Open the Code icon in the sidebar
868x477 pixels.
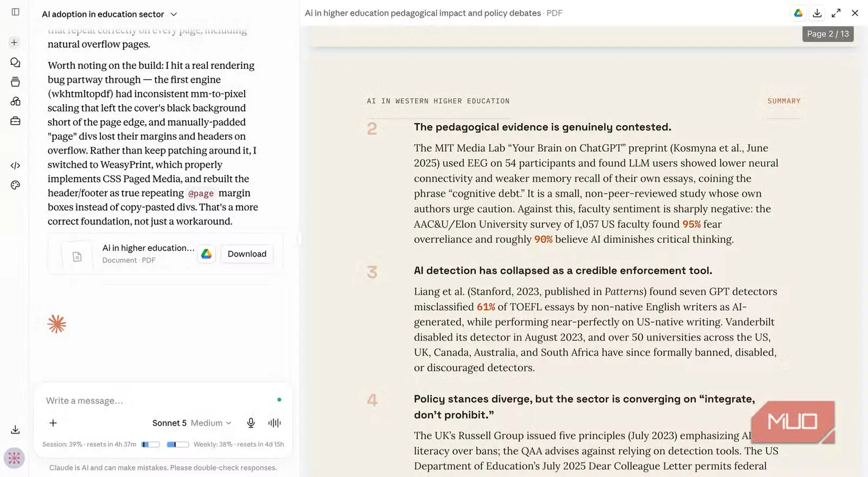(15, 165)
